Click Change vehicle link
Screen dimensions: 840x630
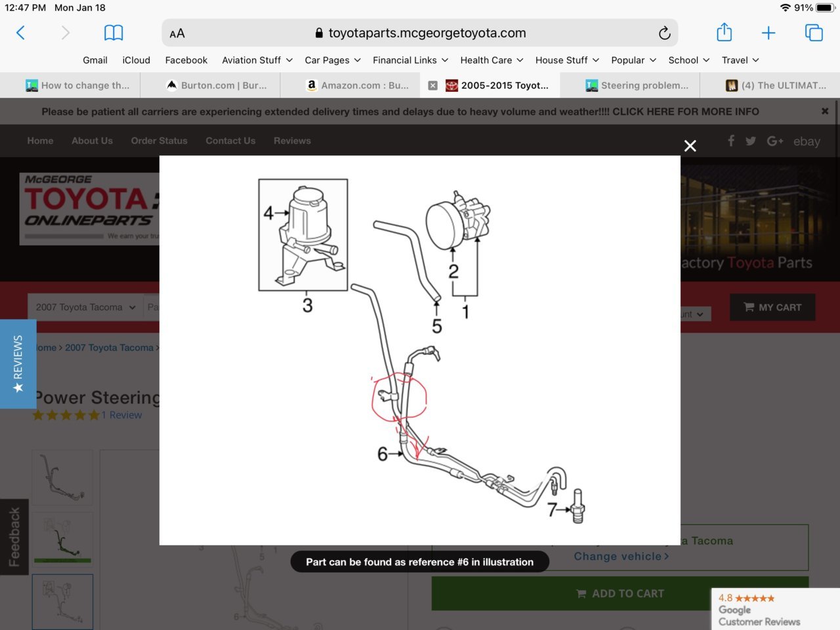coord(621,556)
